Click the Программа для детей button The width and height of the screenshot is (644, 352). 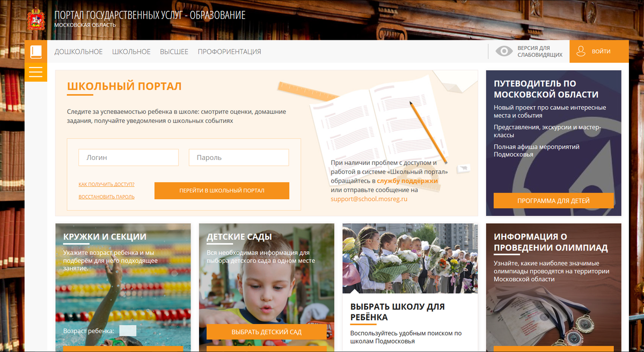[553, 201]
